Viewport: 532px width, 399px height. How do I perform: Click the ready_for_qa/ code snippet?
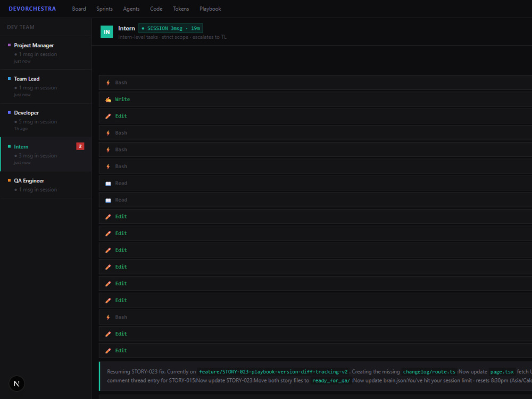(331, 381)
